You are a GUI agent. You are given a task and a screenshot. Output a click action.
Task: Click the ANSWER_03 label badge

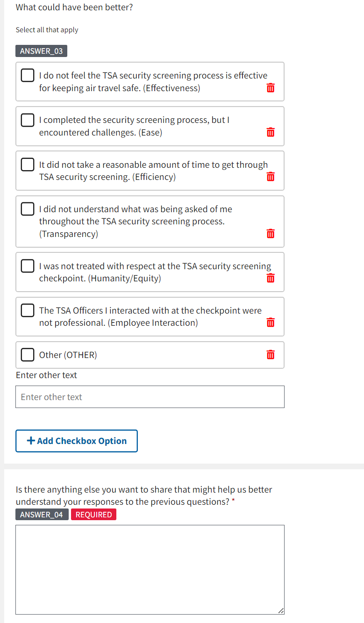(x=41, y=51)
